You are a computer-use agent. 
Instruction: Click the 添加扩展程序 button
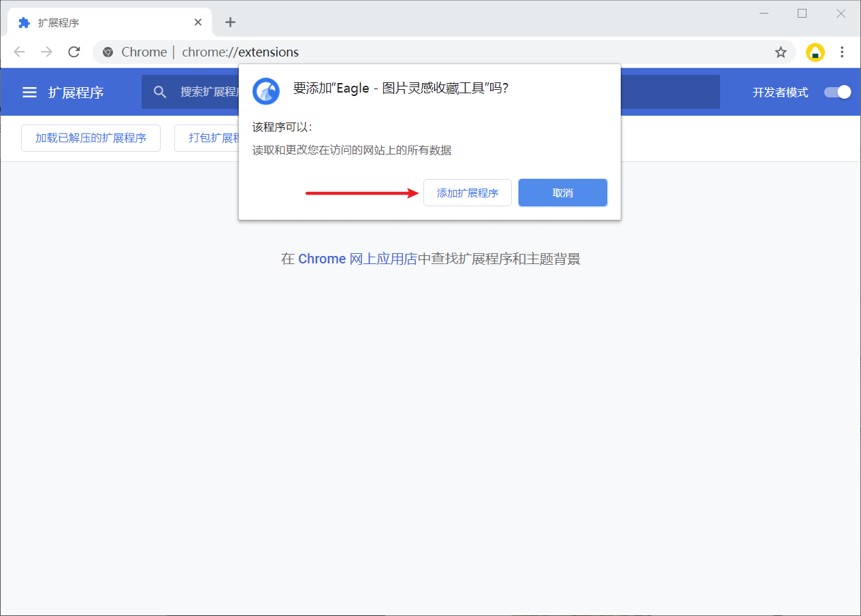(x=468, y=193)
